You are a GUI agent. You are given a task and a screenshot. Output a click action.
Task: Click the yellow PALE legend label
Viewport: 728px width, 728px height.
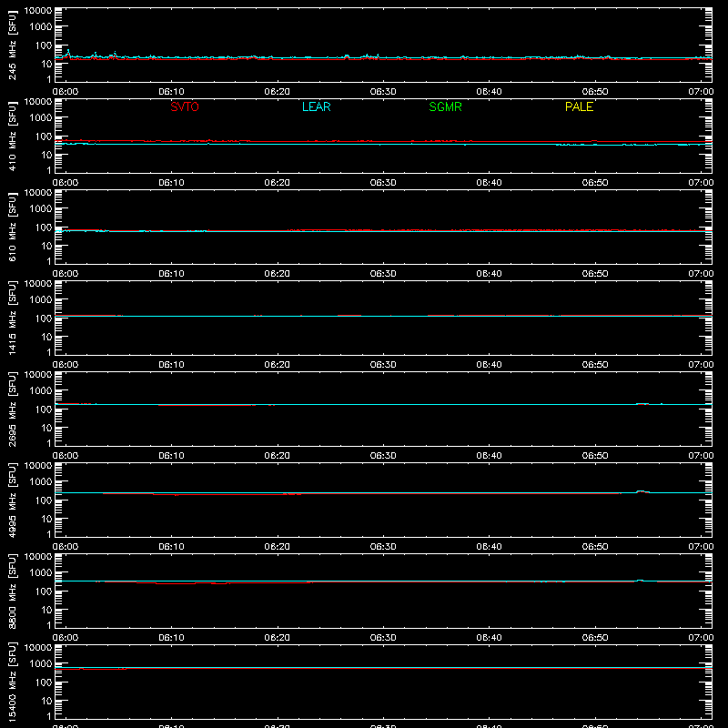point(579,106)
